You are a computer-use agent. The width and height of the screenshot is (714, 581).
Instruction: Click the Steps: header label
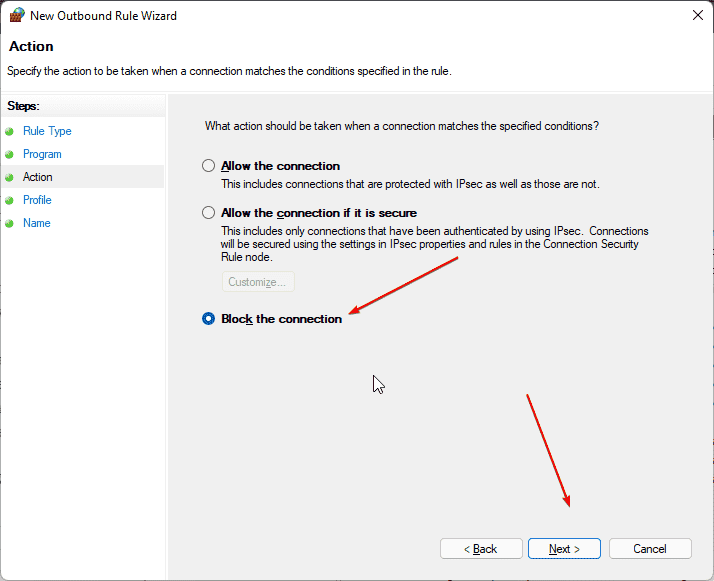pos(23,106)
